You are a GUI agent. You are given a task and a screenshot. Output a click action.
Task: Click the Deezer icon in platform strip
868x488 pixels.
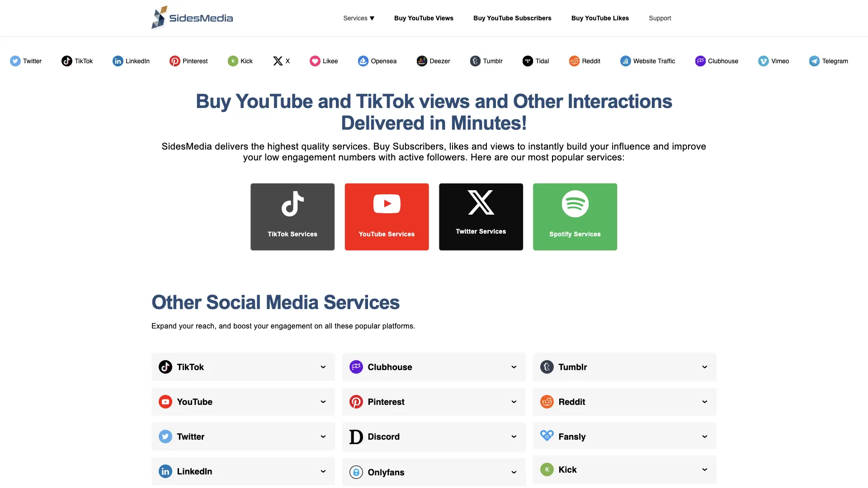click(421, 61)
